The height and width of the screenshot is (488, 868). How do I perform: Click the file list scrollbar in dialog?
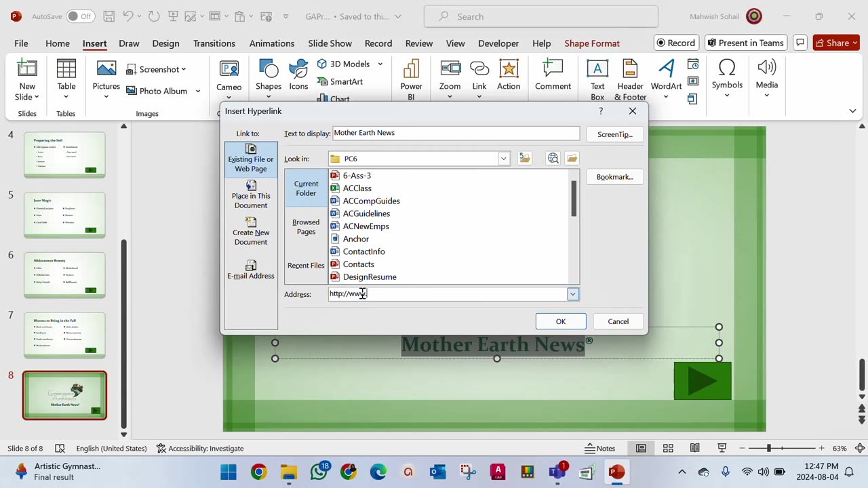[574, 199]
